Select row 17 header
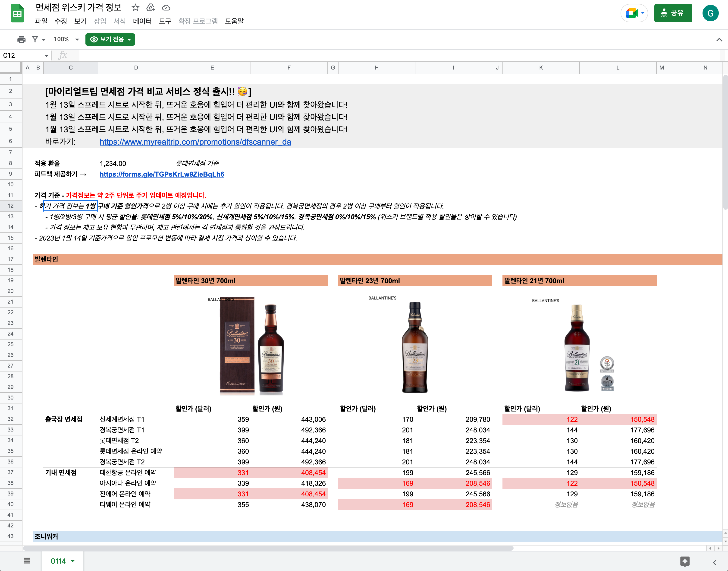The image size is (728, 571). [11, 259]
